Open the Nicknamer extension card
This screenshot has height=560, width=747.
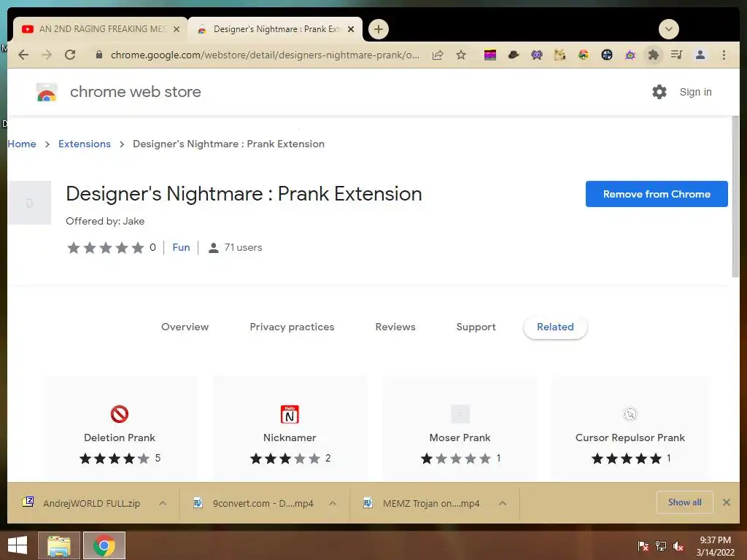pos(290,427)
